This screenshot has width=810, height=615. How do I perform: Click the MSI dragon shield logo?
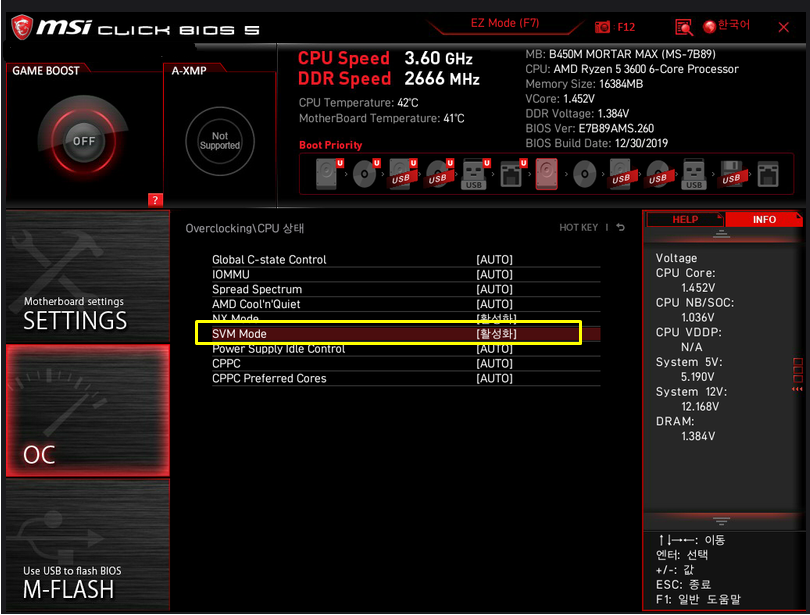[x=22, y=27]
